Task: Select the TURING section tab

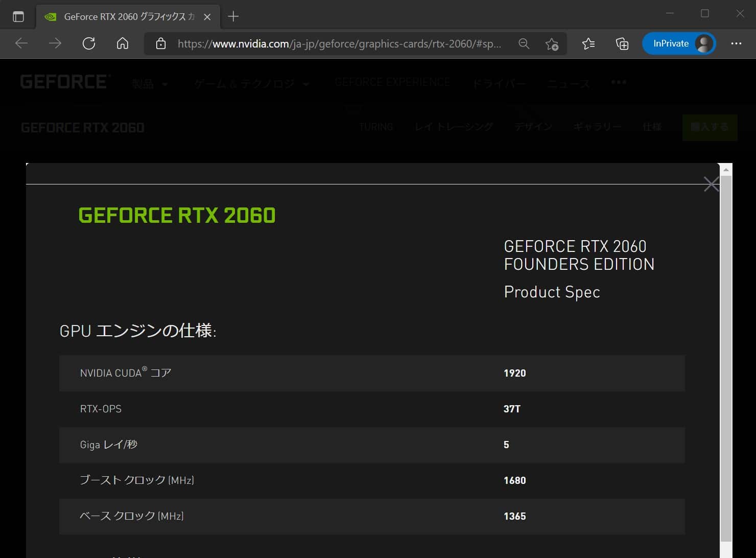Action: pyautogui.click(x=376, y=127)
